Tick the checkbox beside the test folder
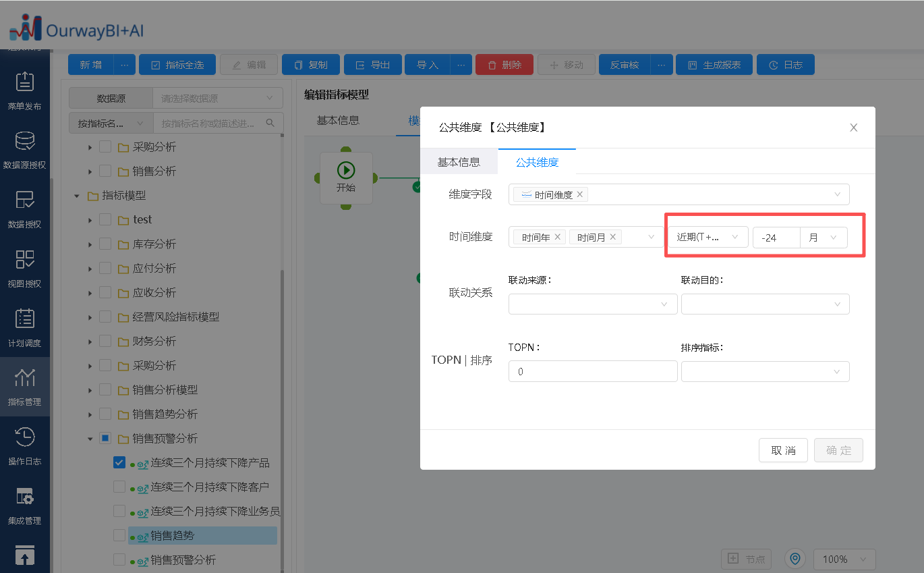 pos(105,219)
